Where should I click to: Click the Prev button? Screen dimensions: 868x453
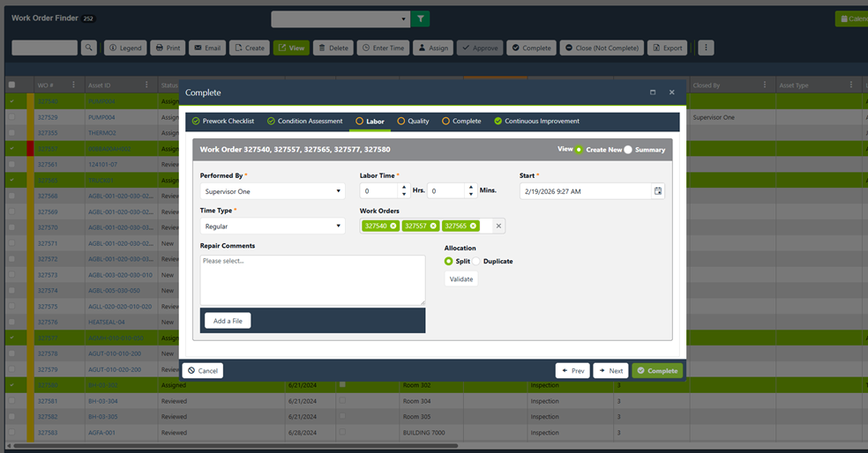click(572, 370)
